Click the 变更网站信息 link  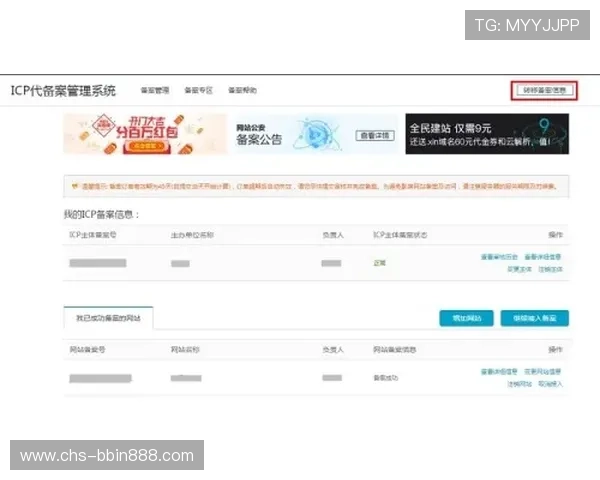tap(543, 372)
